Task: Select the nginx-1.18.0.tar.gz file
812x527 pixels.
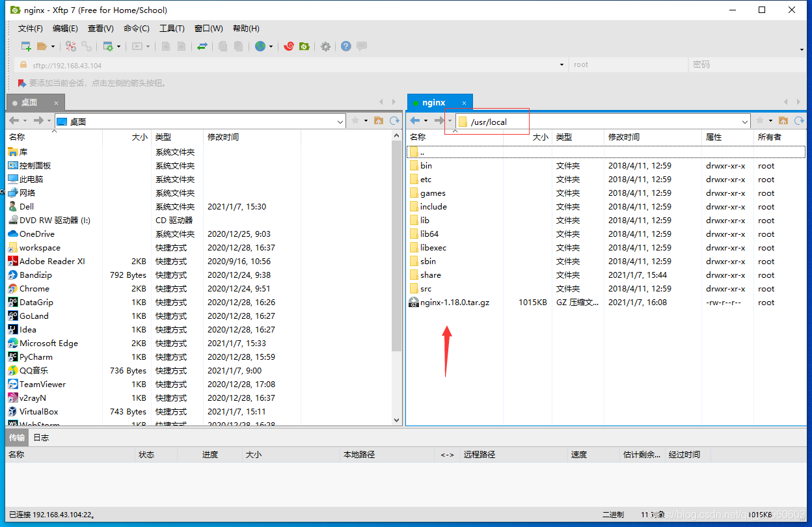Action: pos(455,302)
